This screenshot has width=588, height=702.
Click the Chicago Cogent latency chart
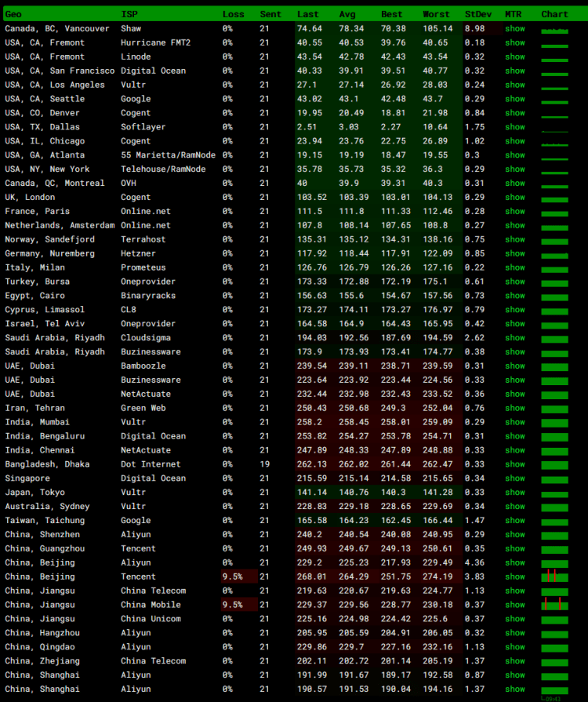(554, 144)
